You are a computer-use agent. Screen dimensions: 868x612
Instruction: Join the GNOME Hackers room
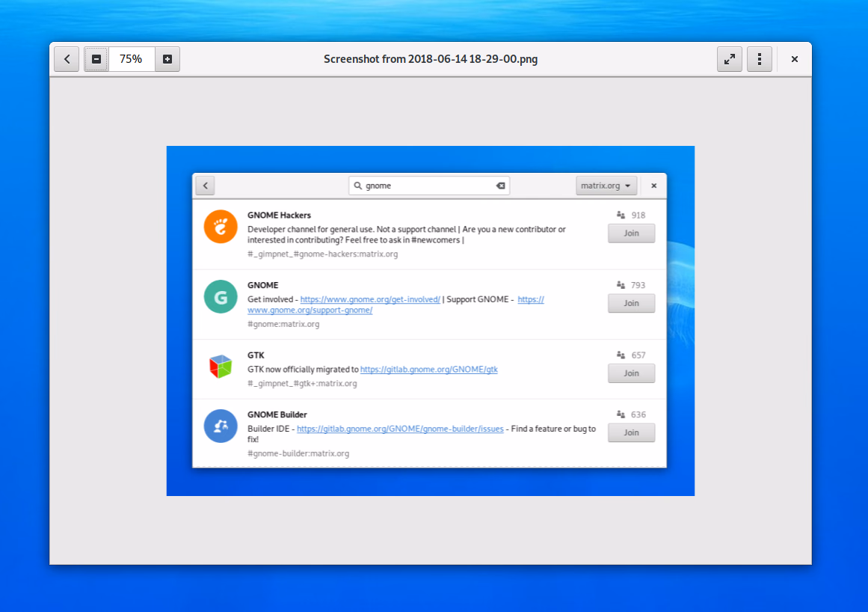click(631, 233)
